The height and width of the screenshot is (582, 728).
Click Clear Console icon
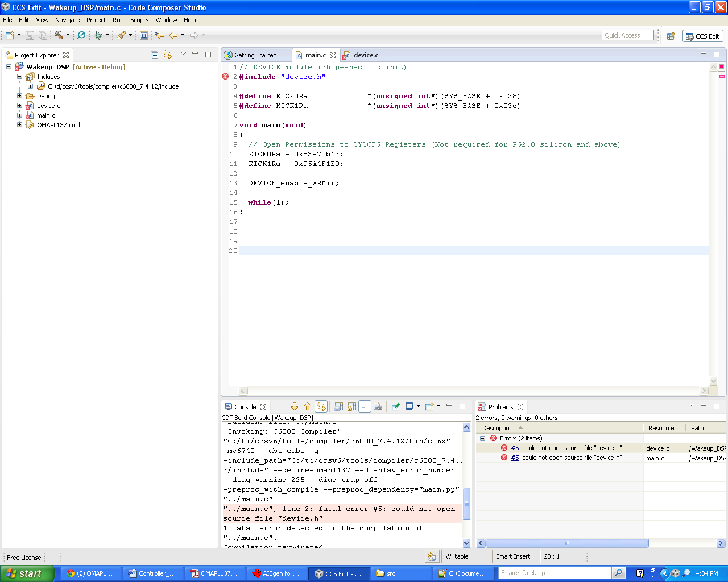(x=378, y=406)
